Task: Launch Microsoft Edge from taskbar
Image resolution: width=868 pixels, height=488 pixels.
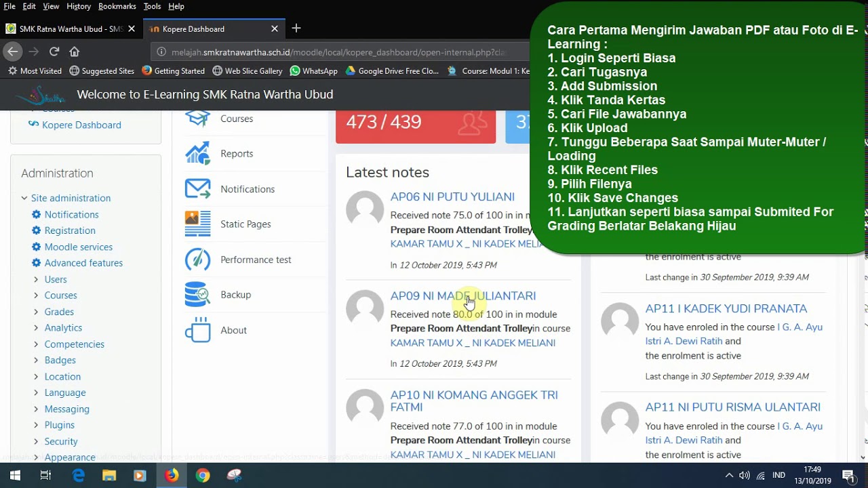Action: pyautogui.click(x=79, y=475)
